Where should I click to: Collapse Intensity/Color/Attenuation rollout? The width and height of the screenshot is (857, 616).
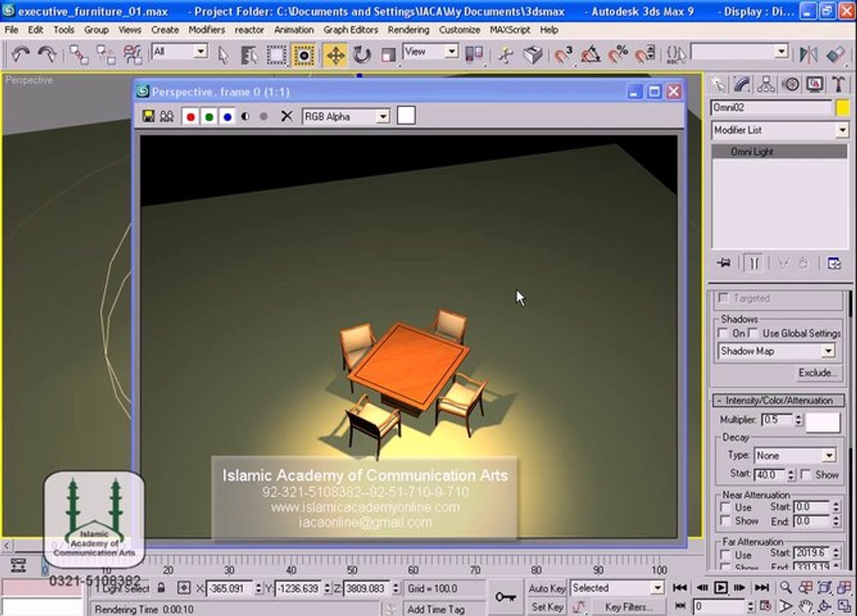tap(779, 400)
